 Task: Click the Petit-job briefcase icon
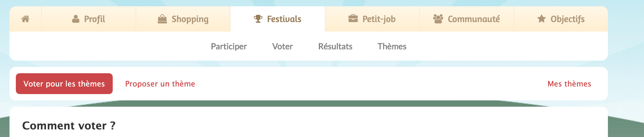(x=353, y=19)
